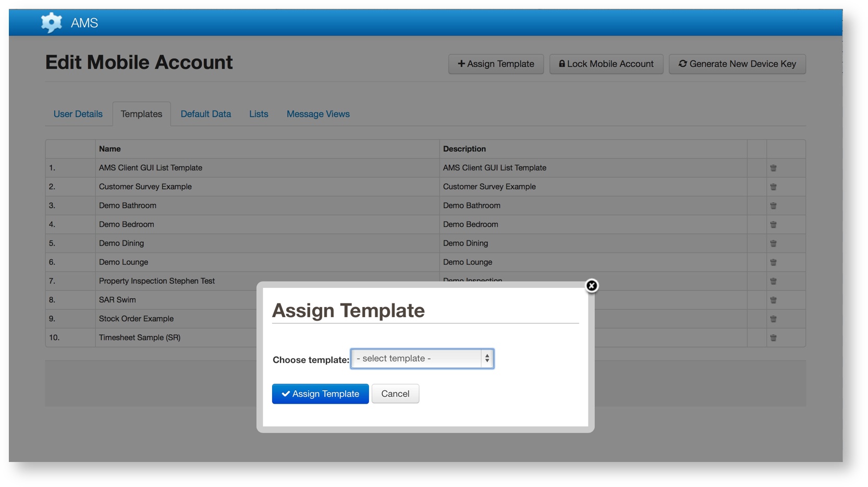Cancel the template assignment
The image size is (868, 487).
[395, 394]
